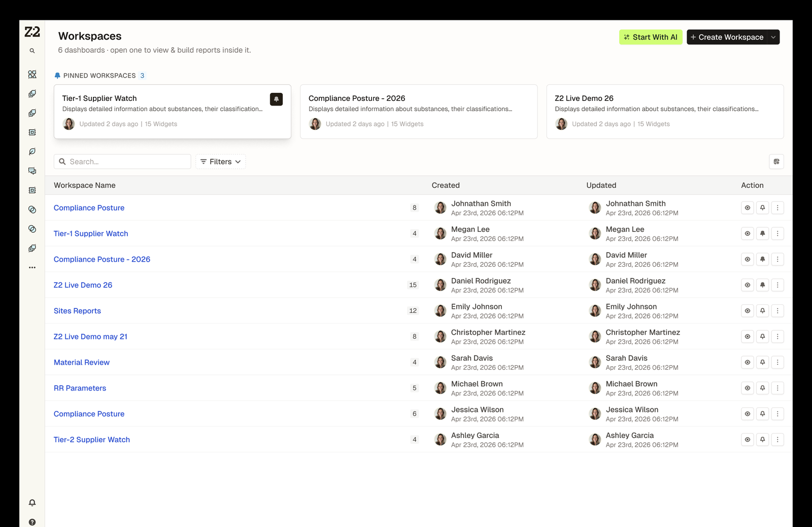Open the Z2 Live Demo may 21 link
The width and height of the screenshot is (812, 527).
pos(90,337)
